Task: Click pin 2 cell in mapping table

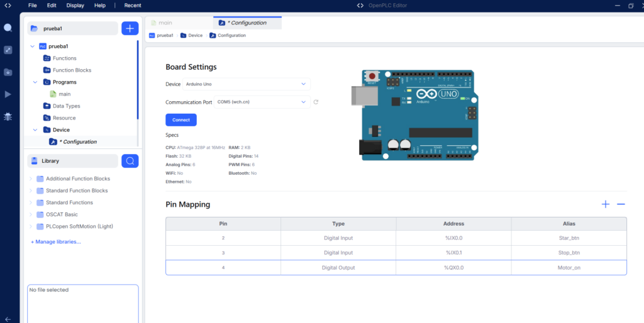Action: pos(223,238)
